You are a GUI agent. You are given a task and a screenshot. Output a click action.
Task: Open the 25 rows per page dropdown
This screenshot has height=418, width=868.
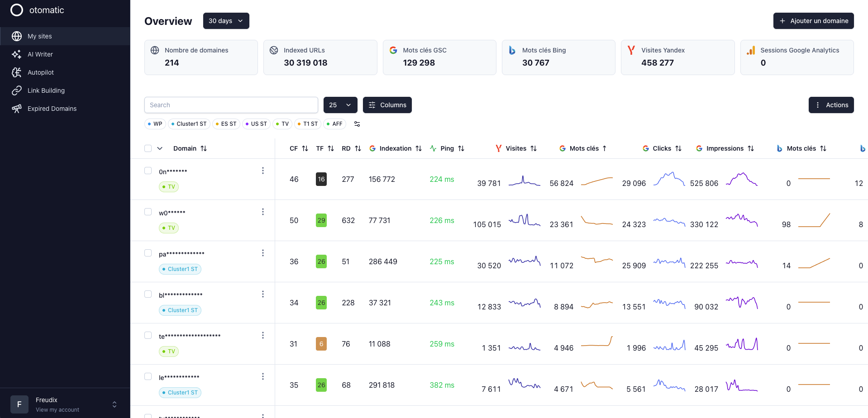pyautogui.click(x=340, y=104)
